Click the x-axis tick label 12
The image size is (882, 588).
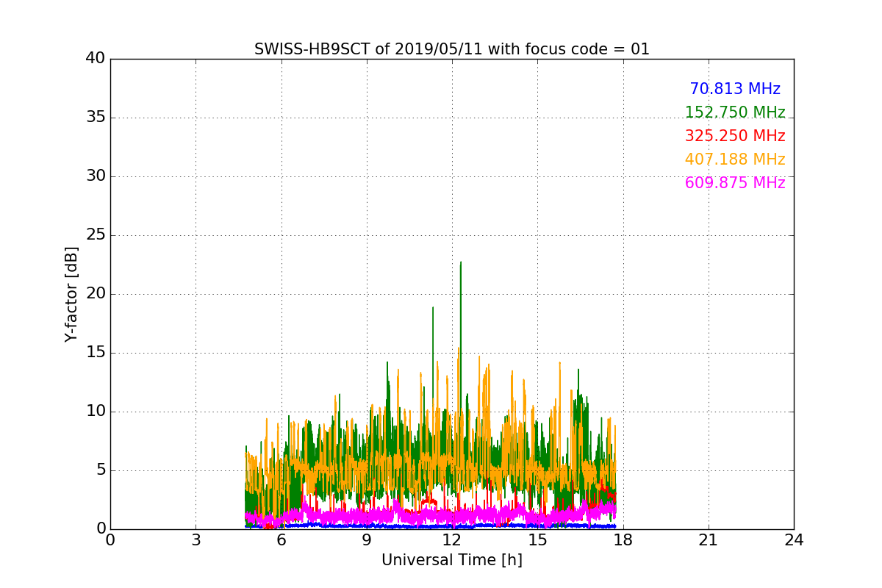(451, 540)
